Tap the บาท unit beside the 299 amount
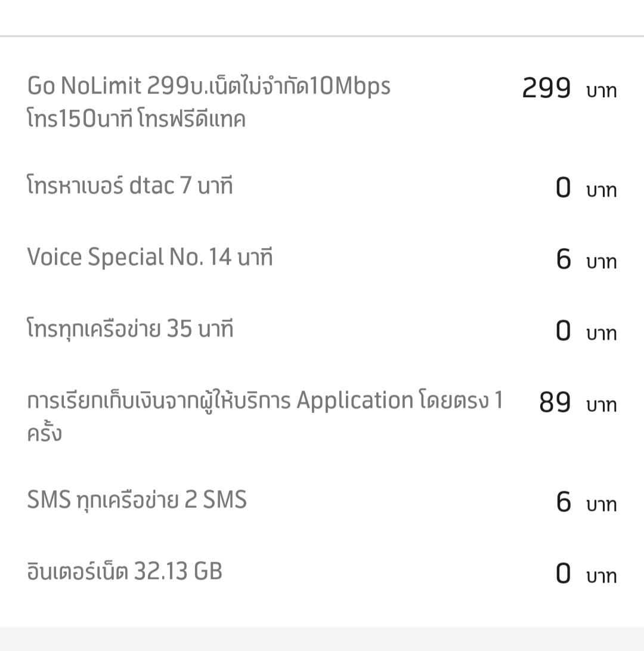The image size is (644, 651). (601, 91)
